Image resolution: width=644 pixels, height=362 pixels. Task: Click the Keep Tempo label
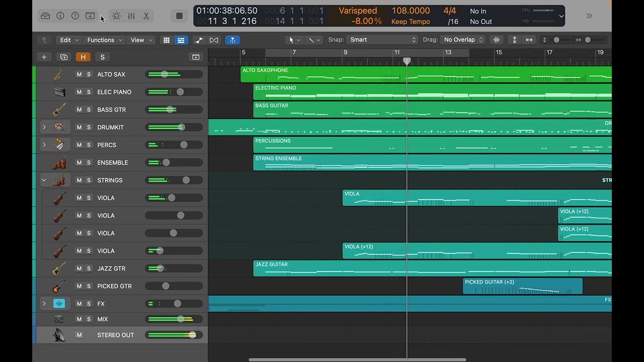(x=411, y=22)
